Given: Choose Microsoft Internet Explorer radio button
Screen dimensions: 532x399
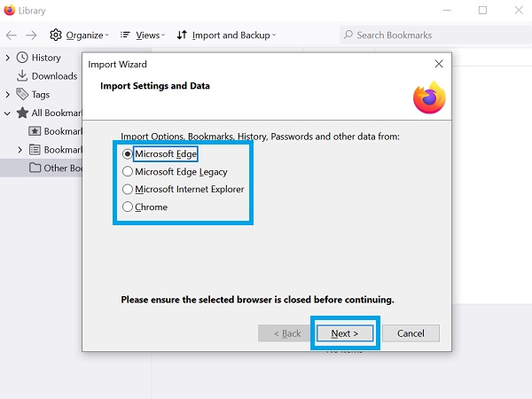Looking at the screenshot, I should pos(128,190).
